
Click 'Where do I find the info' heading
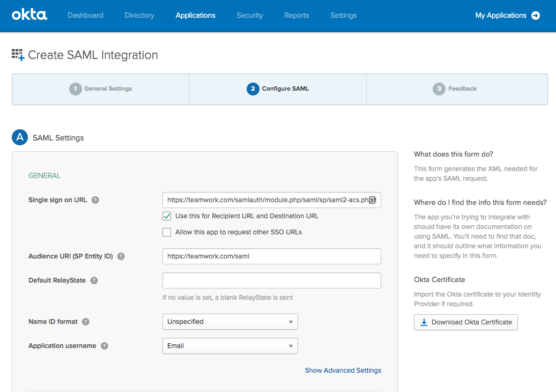[x=480, y=203]
